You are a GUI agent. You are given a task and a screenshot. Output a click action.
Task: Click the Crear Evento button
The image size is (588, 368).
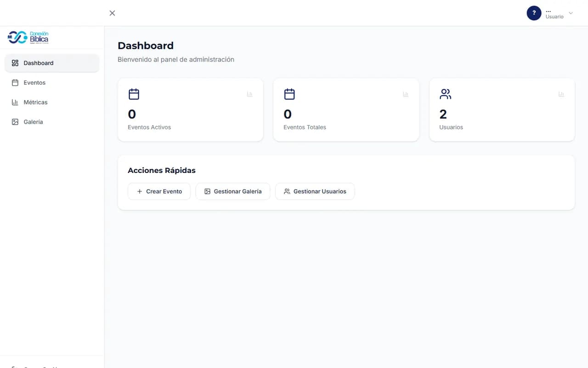[x=159, y=191]
